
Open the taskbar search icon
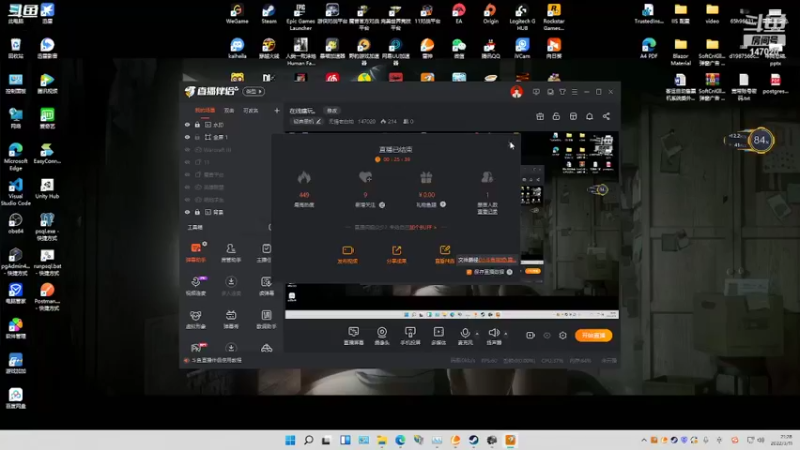point(308,440)
